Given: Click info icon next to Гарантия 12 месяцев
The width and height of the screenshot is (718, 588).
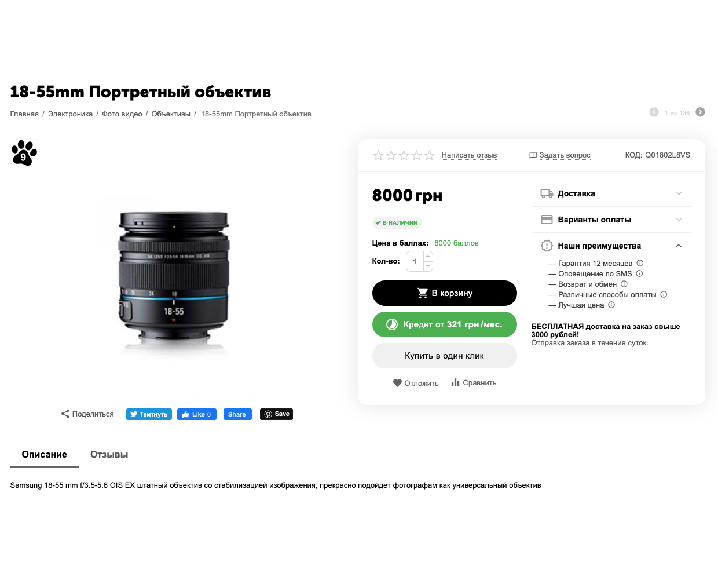Looking at the screenshot, I should click(640, 263).
